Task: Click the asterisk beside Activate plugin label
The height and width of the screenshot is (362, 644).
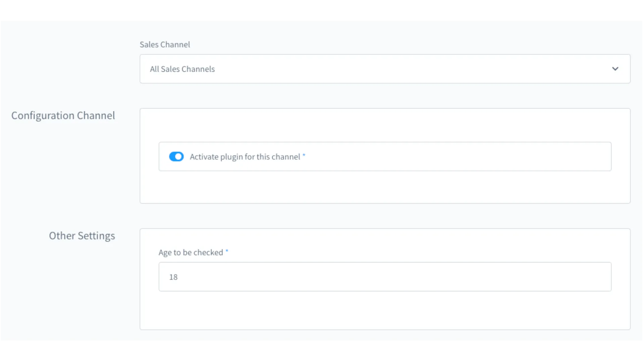Action: [304, 155]
